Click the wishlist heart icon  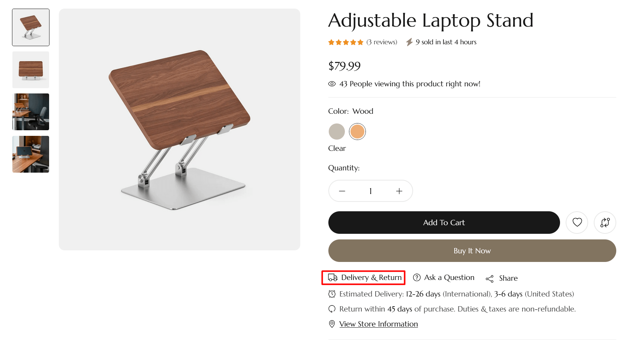pos(577,223)
